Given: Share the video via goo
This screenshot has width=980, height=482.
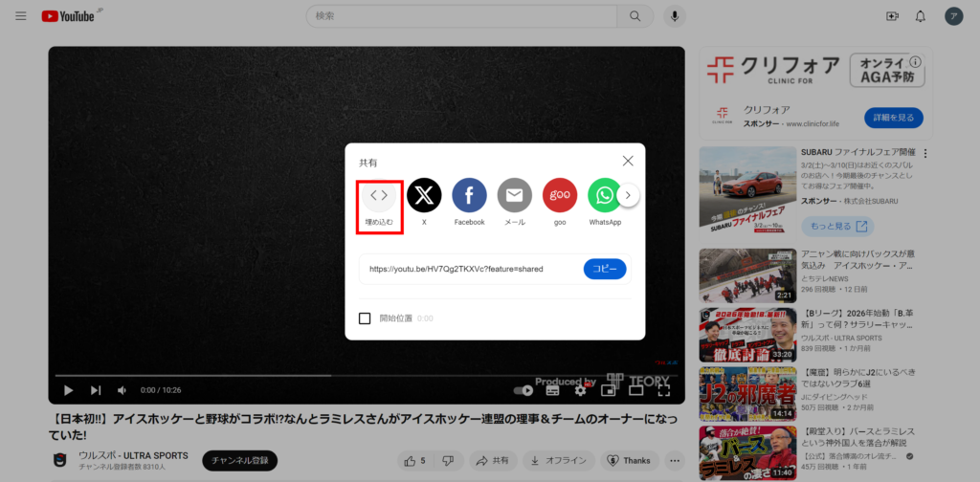Looking at the screenshot, I should [x=560, y=196].
